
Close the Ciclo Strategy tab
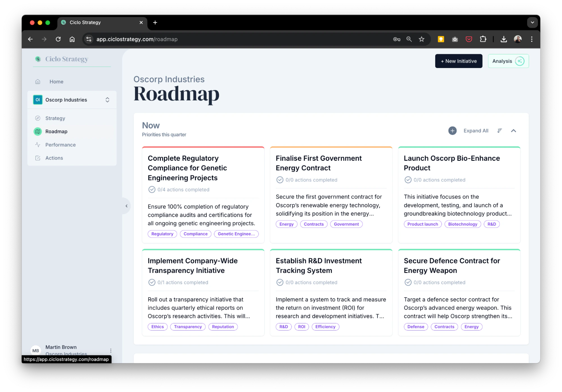(x=141, y=22)
